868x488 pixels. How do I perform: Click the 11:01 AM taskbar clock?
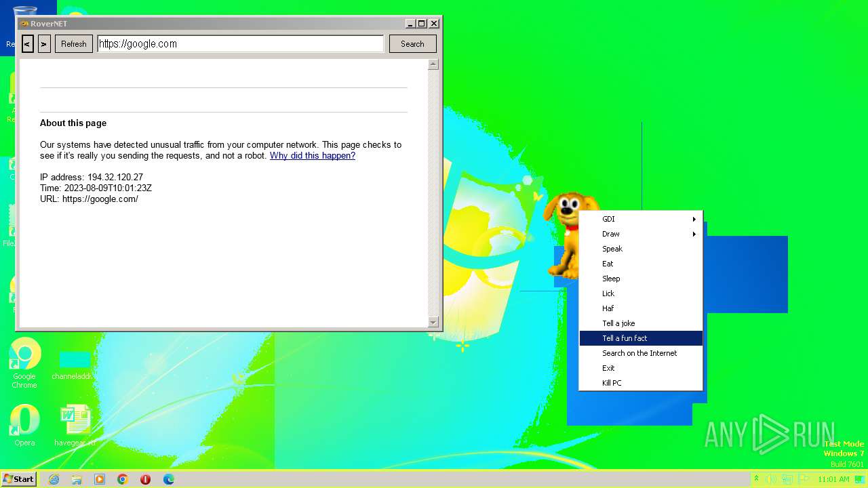click(x=833, y=479)
